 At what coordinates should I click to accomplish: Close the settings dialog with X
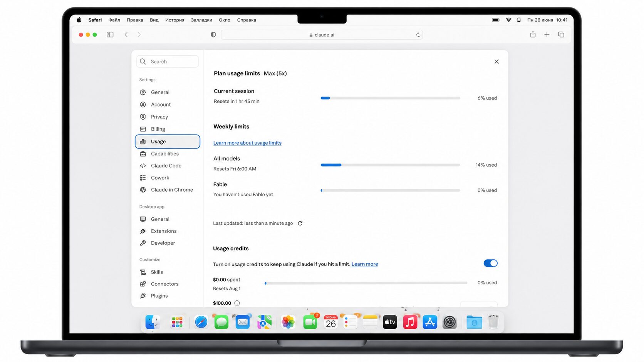click(496, 62)
